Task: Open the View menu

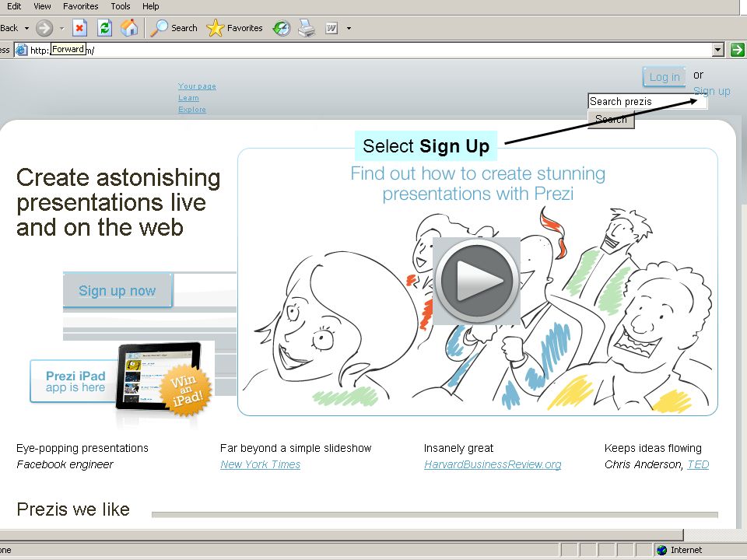Action: click(x=42, y=6)
